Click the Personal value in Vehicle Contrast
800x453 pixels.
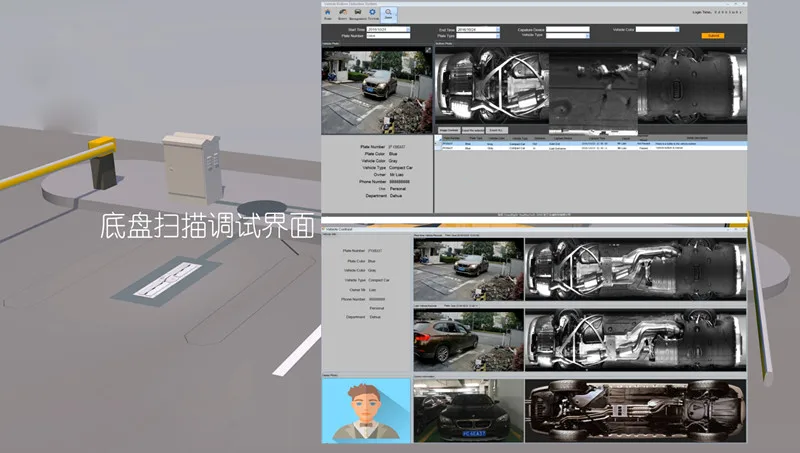[377, 308]
